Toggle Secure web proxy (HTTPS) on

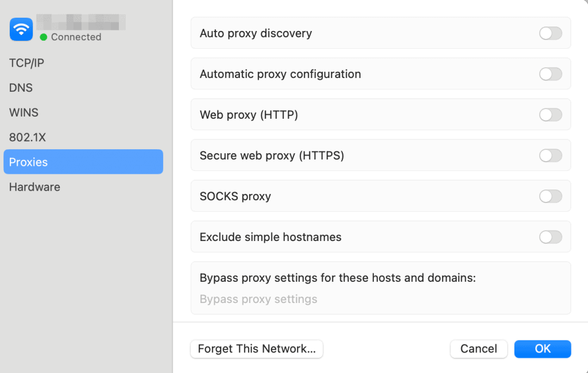pyautogui.click(x=550, y=156)
